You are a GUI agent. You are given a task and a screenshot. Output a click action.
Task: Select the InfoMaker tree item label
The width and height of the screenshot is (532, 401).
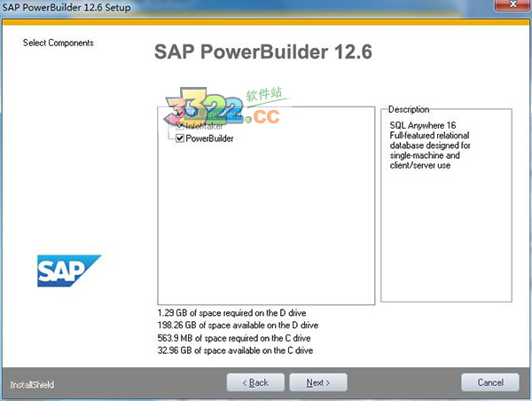tap(204, 126)
